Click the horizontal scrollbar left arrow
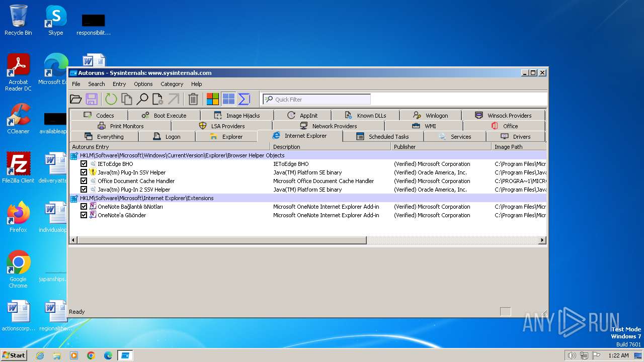The height and width of the screenshot is (362, 644). coord(73,240)
